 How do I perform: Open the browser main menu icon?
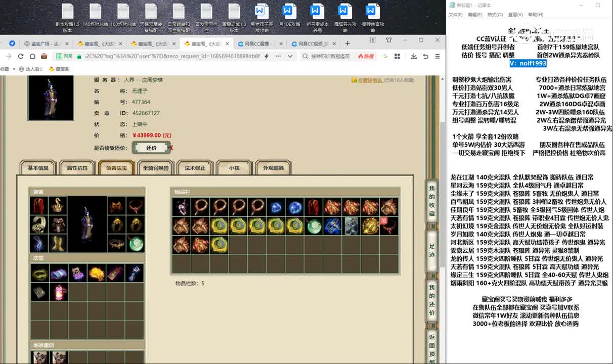tap(438, 56)
